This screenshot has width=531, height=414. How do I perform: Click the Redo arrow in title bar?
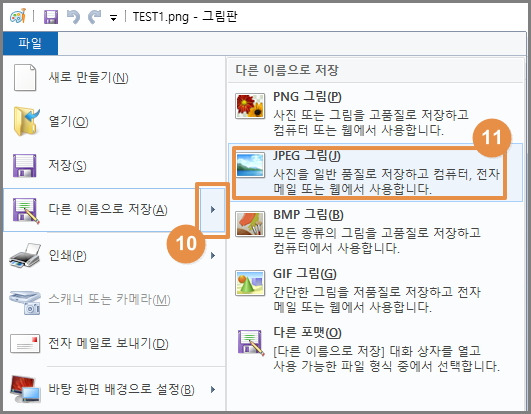94,17
